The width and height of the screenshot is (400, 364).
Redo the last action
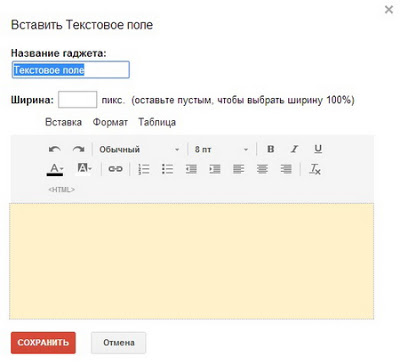79,149
